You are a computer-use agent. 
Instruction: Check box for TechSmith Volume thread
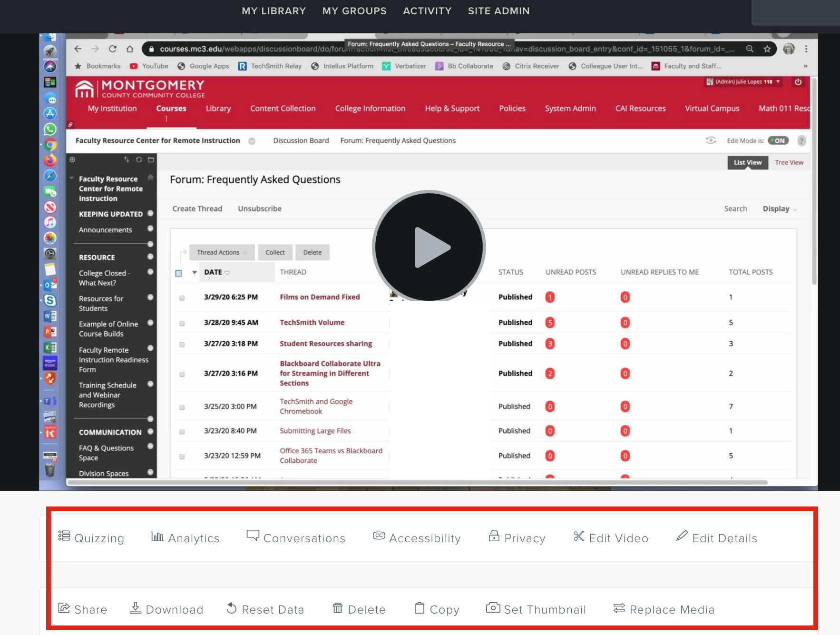pyautogui.click(x=182, y=323)
